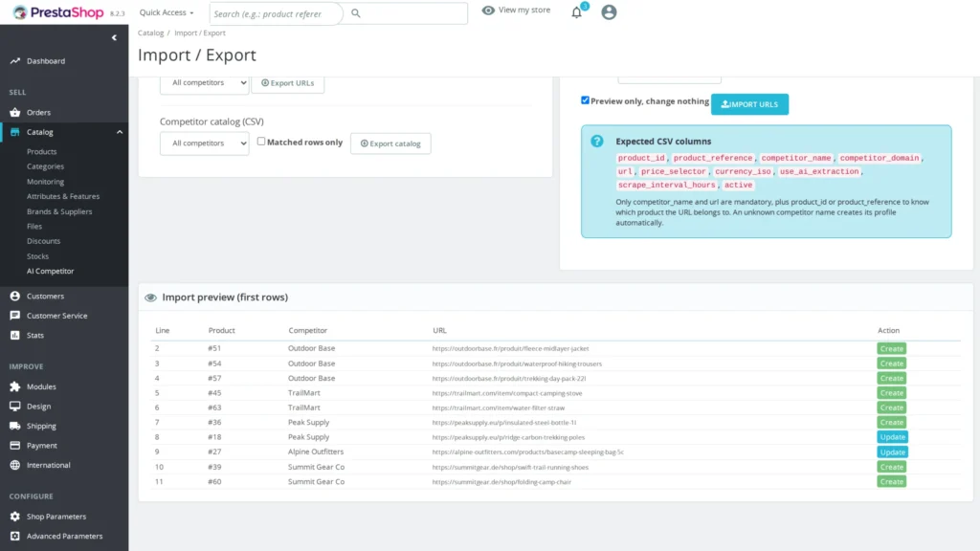The width and height of the screenshot is (980, 551).
Task: Click the International globe icon
Action: [x=15, y=465]
